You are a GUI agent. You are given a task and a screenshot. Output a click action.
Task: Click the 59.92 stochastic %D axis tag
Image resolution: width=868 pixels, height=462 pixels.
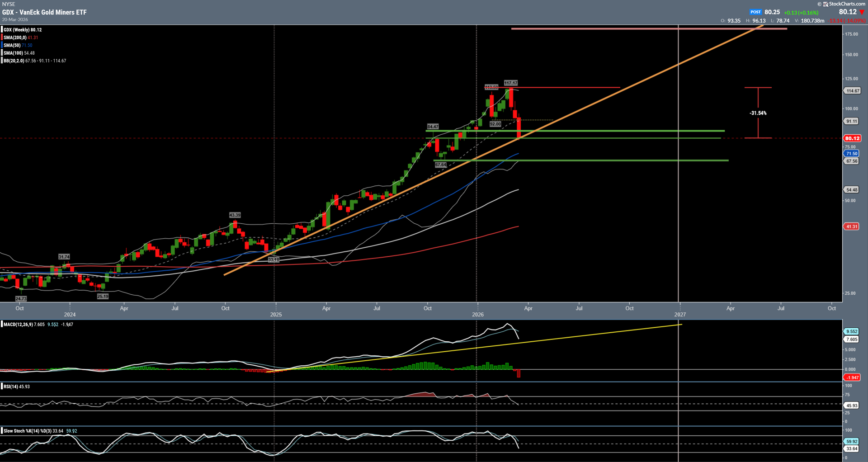tap(852, 442)
